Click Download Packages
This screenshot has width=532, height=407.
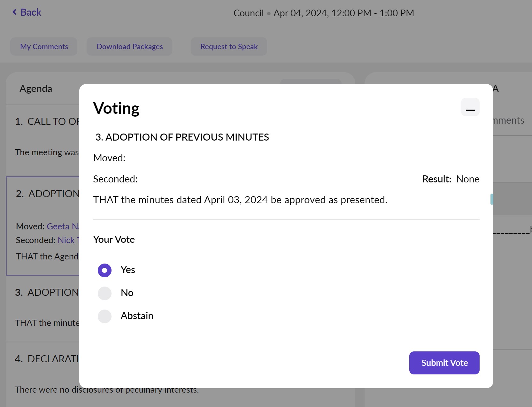(129, 46)
